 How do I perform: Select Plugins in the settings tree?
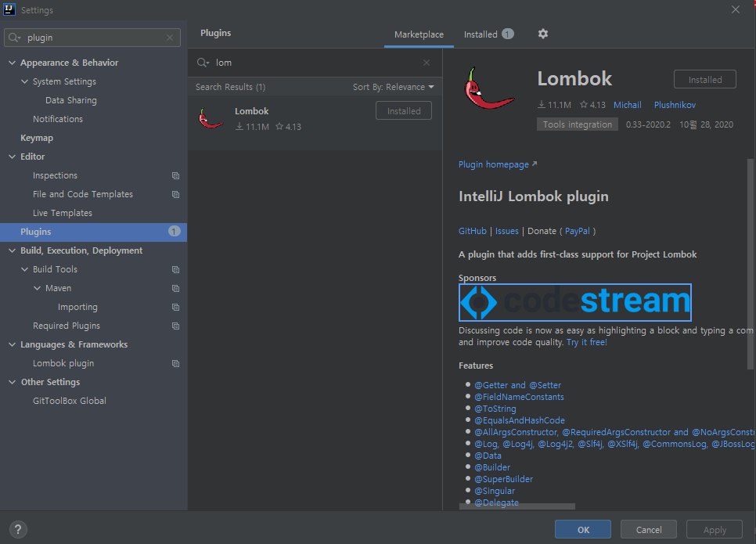93,232
